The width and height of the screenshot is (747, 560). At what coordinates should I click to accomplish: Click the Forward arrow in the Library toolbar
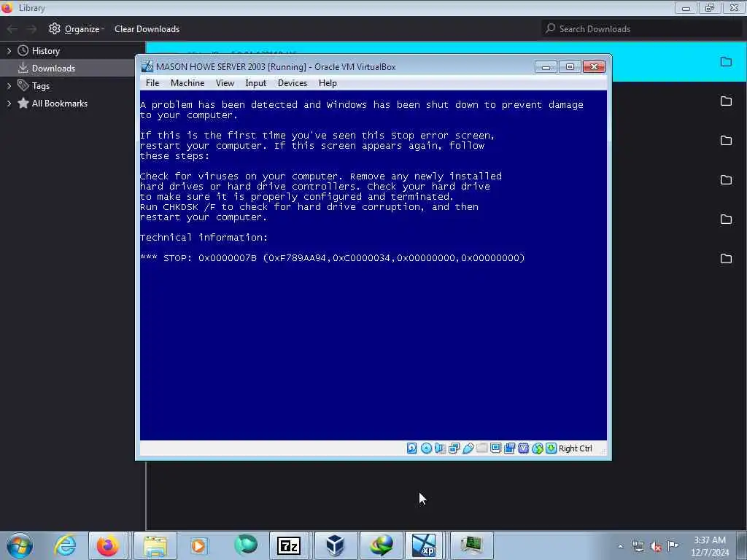pyautogui.click(x=31, y=29)
